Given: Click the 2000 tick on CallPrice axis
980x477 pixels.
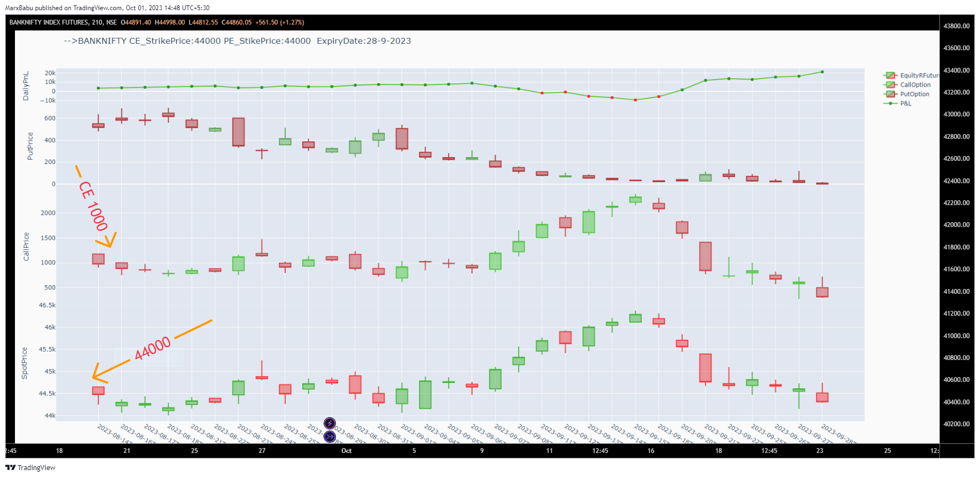Looking at the screenshot, I should click(x=48, y=213).
